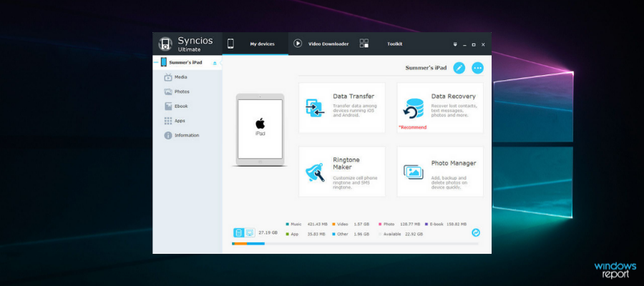Click the *Recommend label
The image size is (644, 286).
tap(412, 127)
